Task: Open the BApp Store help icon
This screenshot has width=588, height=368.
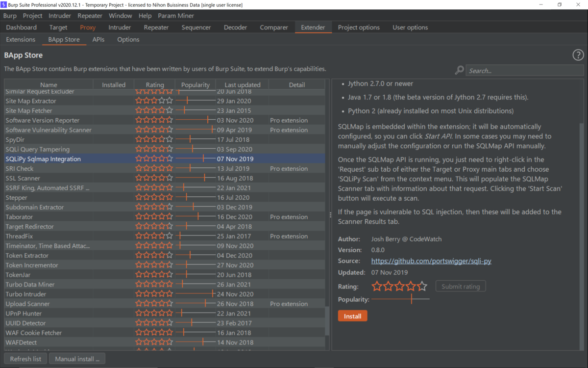Action: [578, 55]
